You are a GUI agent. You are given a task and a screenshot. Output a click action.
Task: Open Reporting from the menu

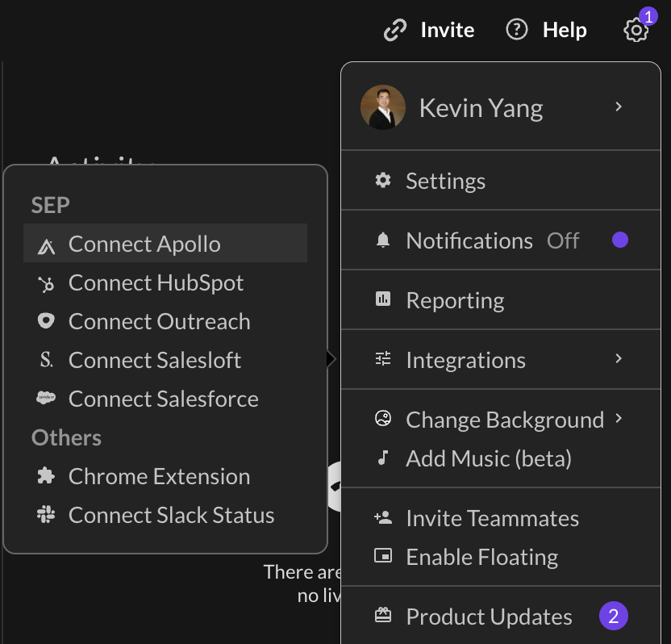(x=501, y=299)
